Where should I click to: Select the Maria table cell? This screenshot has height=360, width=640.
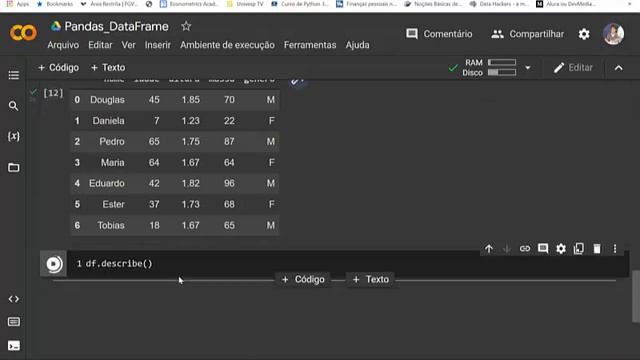click(113, 162)
